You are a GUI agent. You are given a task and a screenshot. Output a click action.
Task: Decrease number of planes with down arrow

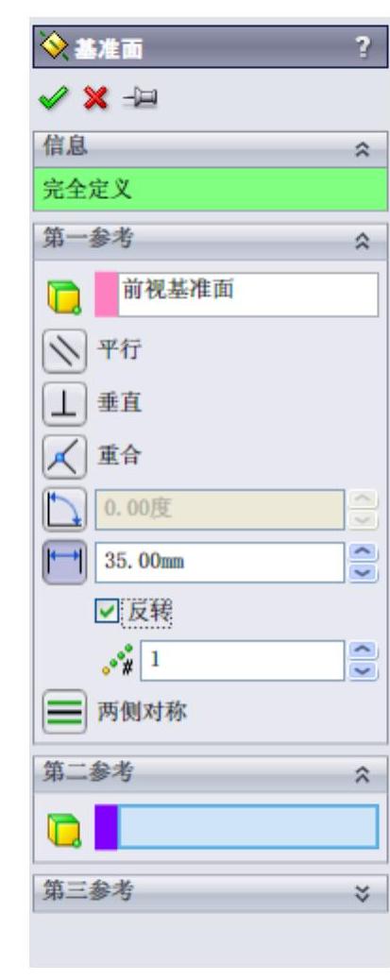click(x=364, y=669)
